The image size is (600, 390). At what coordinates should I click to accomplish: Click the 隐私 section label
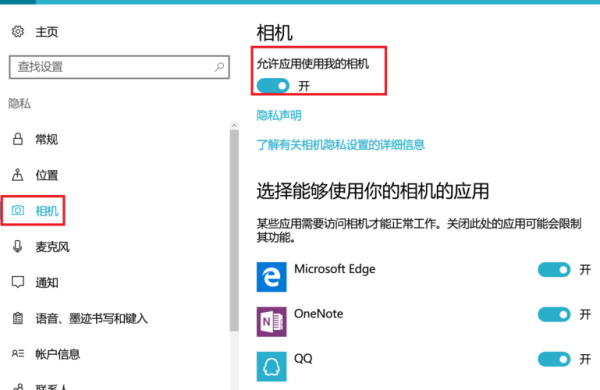click(x=20, y=103)
